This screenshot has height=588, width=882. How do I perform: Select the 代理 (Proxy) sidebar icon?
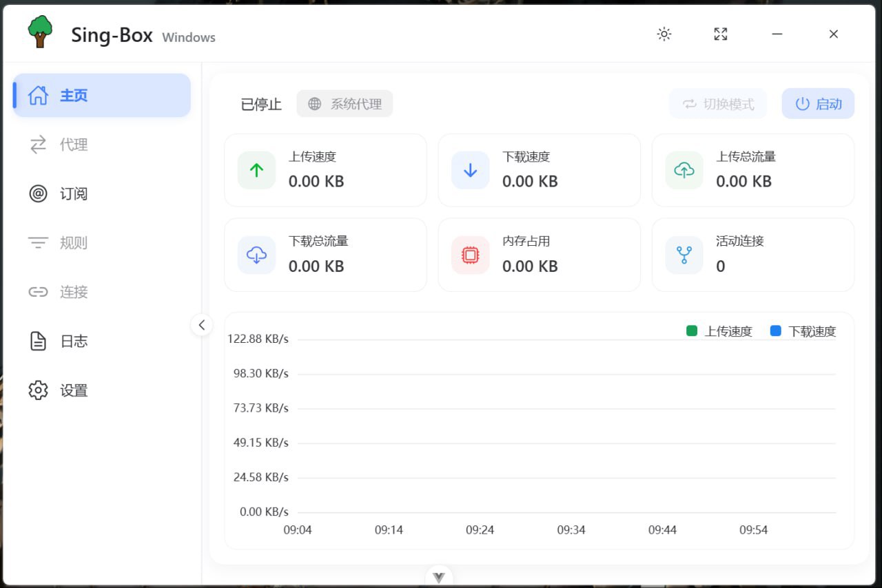[x=38, y=145]
